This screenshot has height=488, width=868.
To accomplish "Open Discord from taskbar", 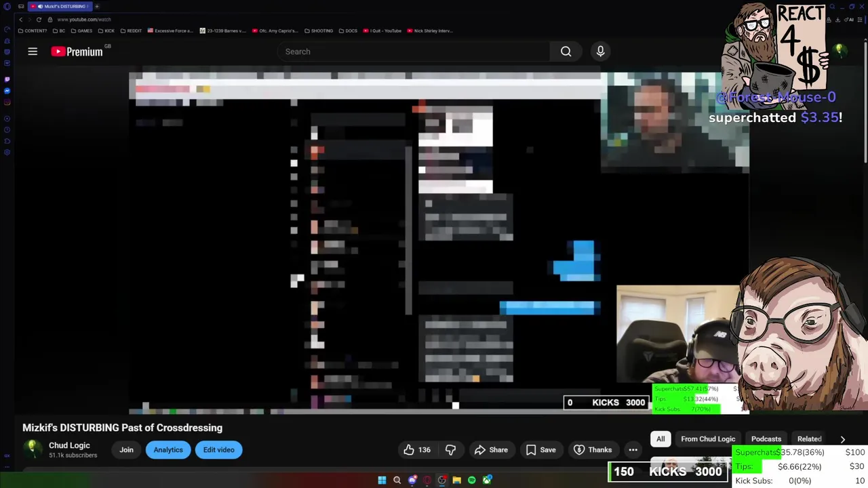I will tap(412, 481).
